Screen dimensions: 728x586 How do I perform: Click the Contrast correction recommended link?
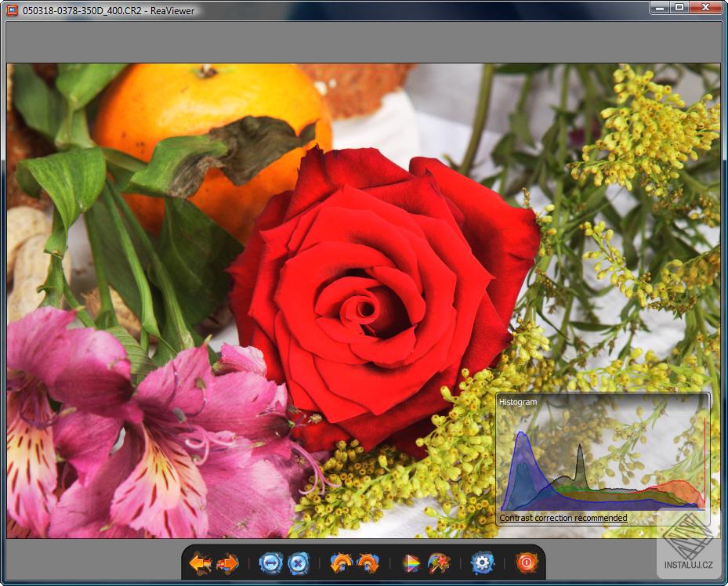[563, 518]
